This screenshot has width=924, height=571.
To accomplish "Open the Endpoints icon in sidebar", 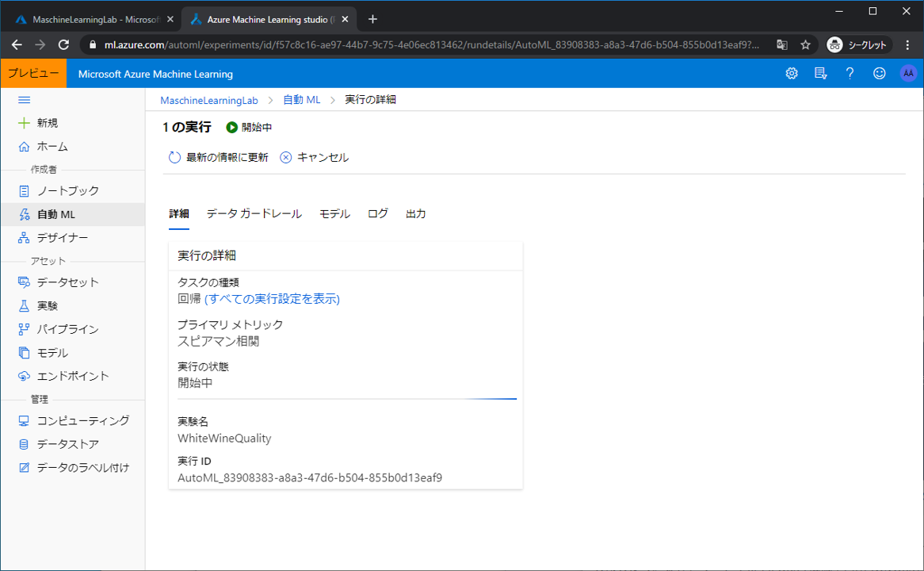I will (24, 376).
